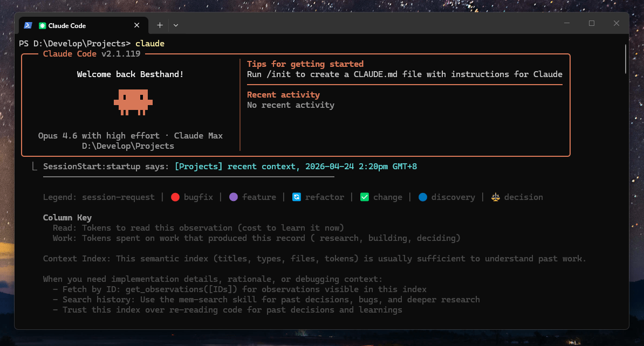The height and width of the screenshot is (346, 644).
Task: Click the 'When you need implementation details' line
Action: (x=213, y=279)
